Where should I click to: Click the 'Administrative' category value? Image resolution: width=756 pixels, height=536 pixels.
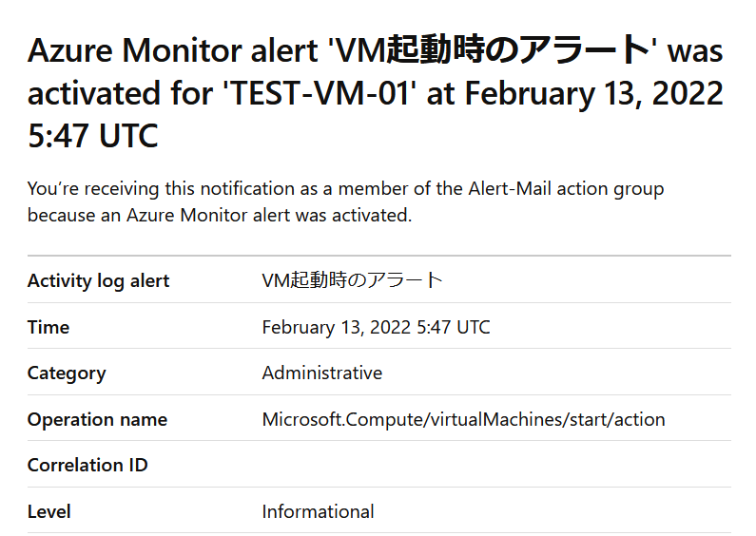point(322,373)
